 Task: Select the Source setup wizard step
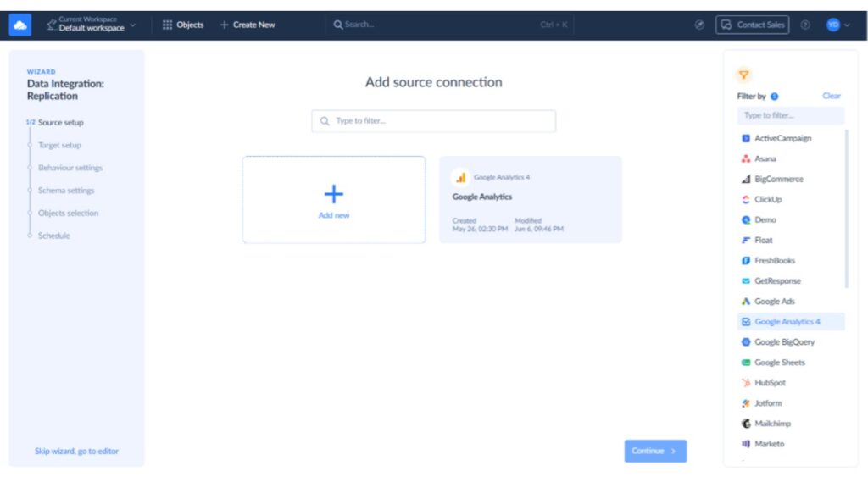60,122
